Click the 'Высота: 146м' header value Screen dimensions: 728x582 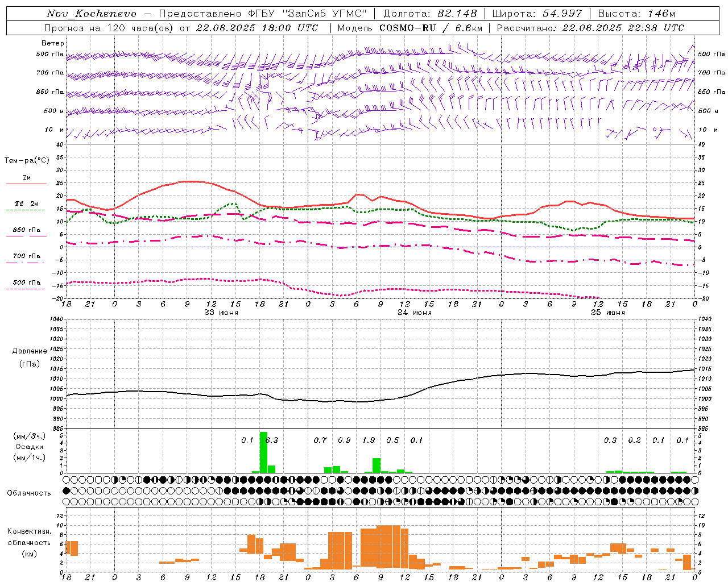(x=636, y=14)
